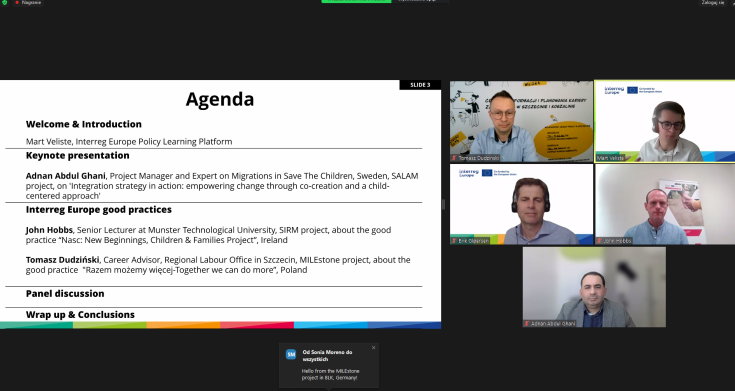Click 'Mart Veliste, Interreg Europe Policy Learning Platform' line
Screen dimensions: 735x391
129,142
